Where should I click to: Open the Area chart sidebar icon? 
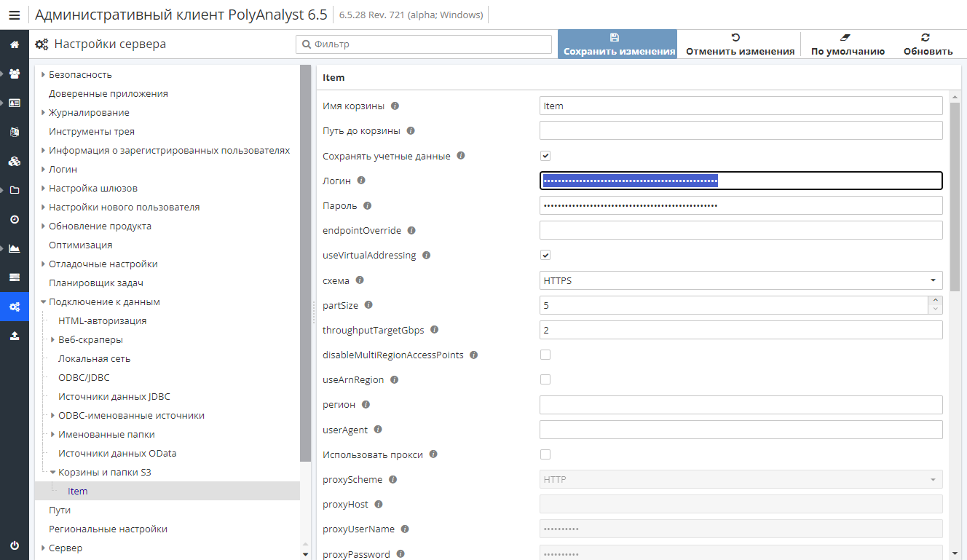(x=15, y=248)
